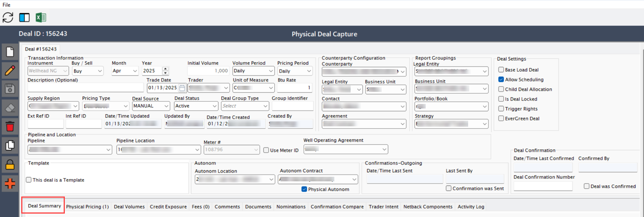644x217 pixels.
Task: Open the Volume Period dropdown
Action: click(253, 71)
